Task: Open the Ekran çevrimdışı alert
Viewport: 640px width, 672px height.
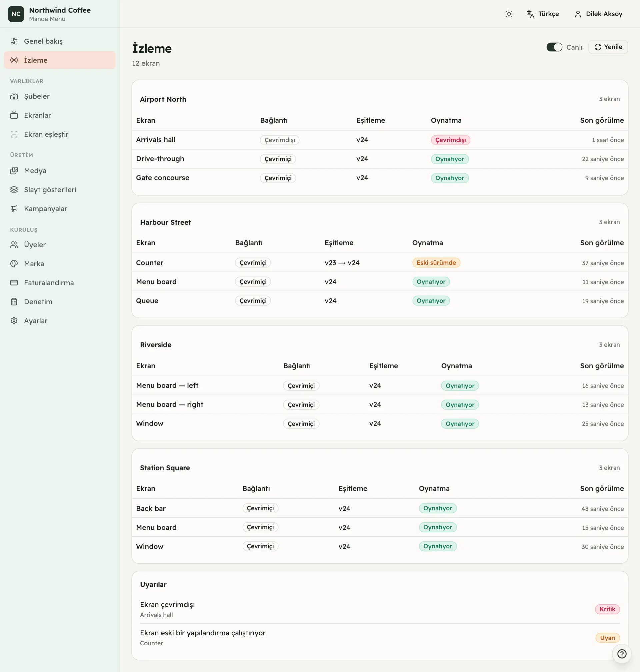Action: pos(380,610)
